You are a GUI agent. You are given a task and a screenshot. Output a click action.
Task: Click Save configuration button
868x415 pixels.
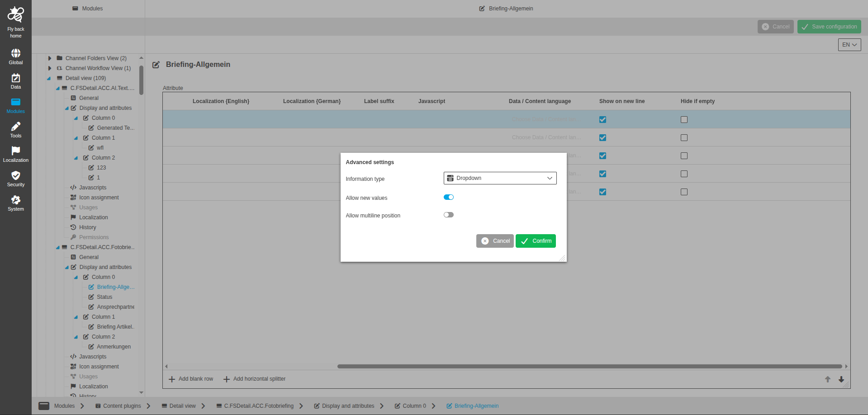click(829, 27)
